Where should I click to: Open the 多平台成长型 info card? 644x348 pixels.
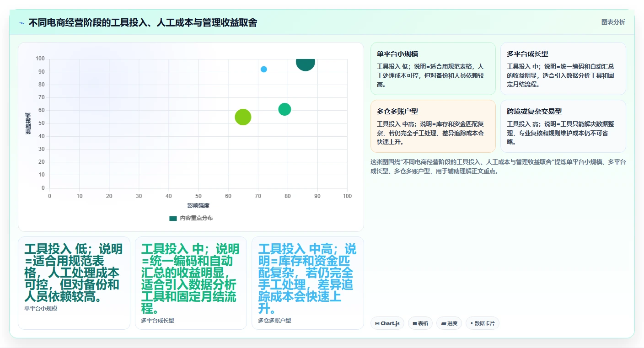[x=563, y=69]
